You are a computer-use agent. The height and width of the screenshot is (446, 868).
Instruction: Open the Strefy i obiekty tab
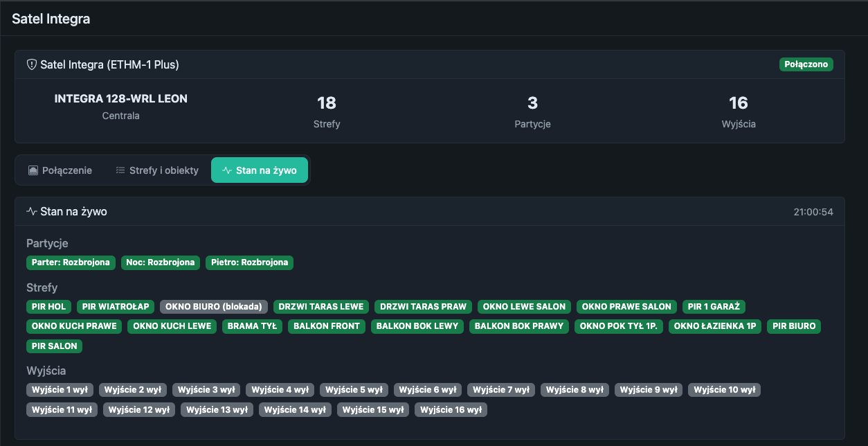click(157, 170)
